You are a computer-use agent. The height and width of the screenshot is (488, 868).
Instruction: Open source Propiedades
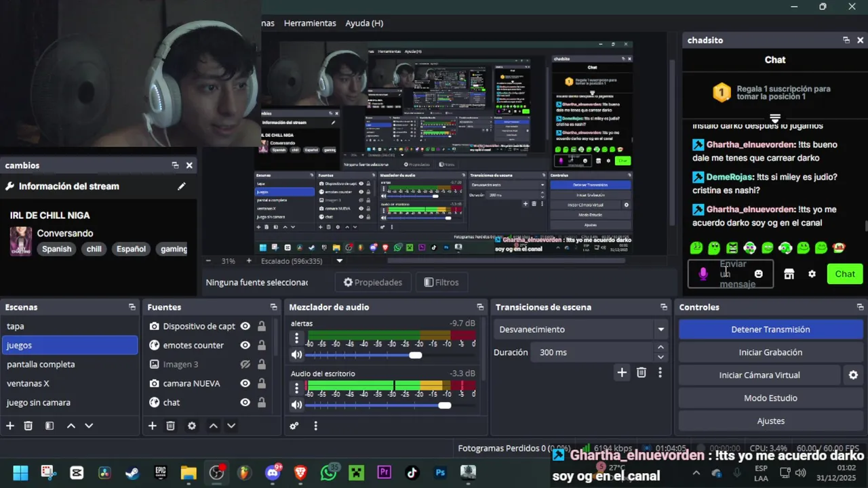coord(373,283)
